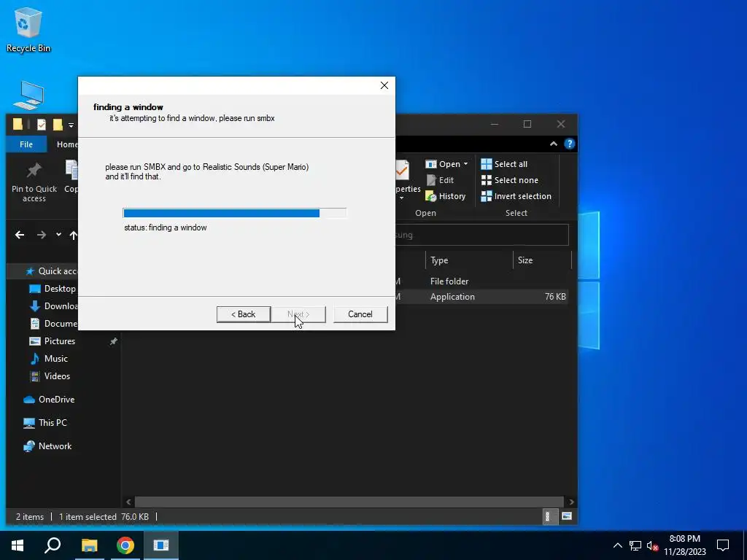
Task: Go up one folder level arrow
Action: click(x=74, y=235)
